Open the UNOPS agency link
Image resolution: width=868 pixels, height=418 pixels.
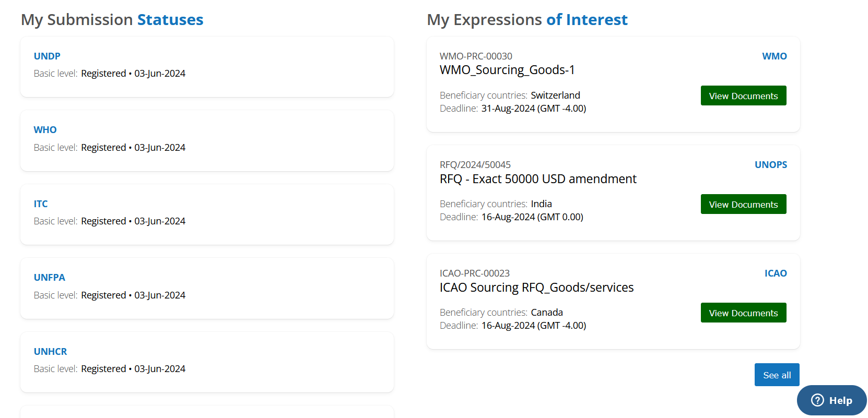(771, 164)
